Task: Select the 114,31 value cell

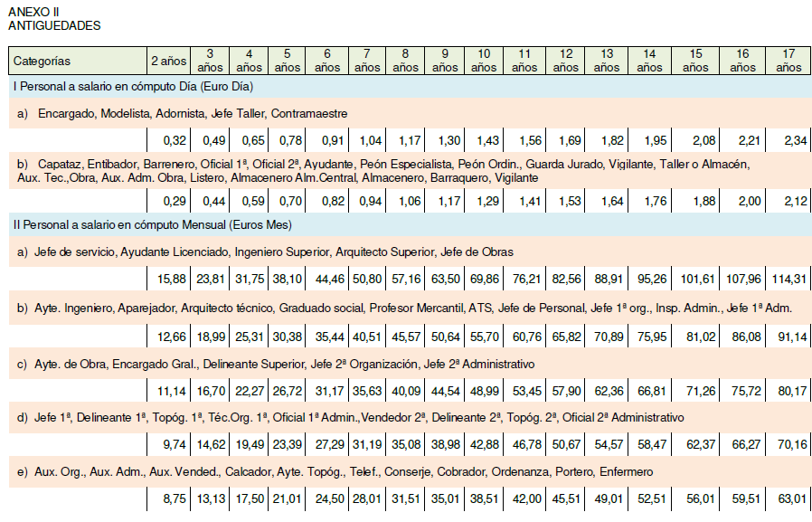Action: (788, 279)
